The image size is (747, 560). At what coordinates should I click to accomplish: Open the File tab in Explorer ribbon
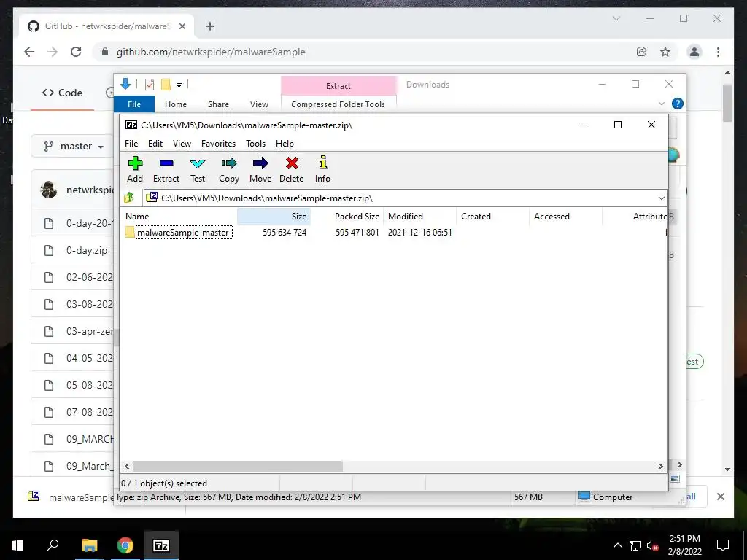point(134,104)
